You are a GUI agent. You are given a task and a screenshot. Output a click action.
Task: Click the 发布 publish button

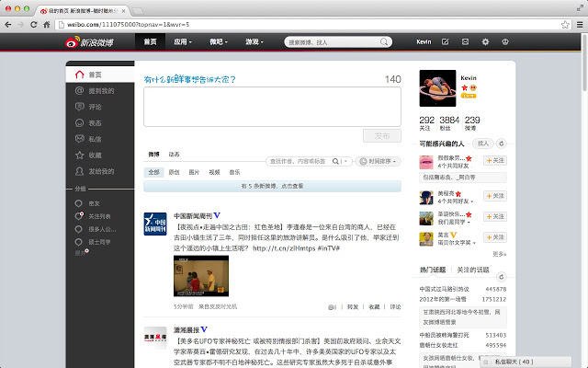(x=382, y=136)
